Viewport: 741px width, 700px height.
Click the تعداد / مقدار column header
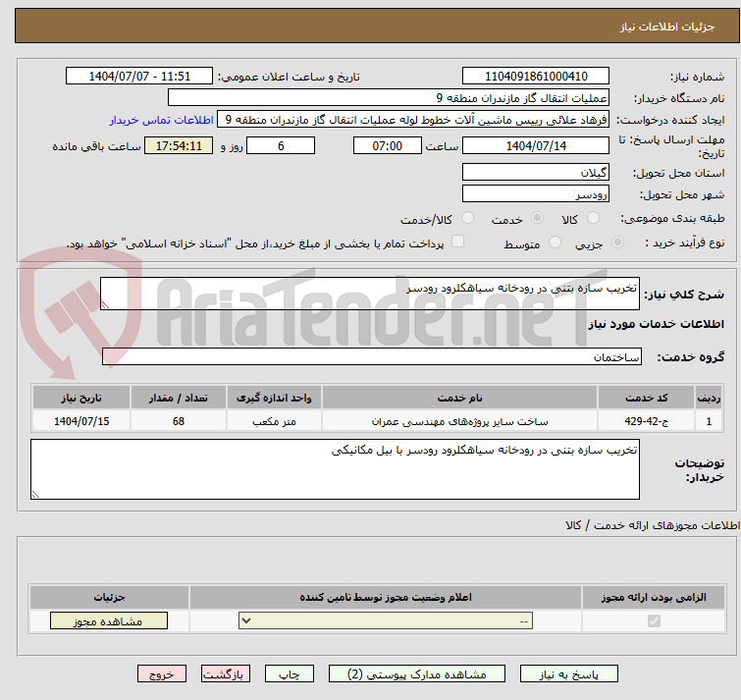pyautogui.click(x=179, y=398)
